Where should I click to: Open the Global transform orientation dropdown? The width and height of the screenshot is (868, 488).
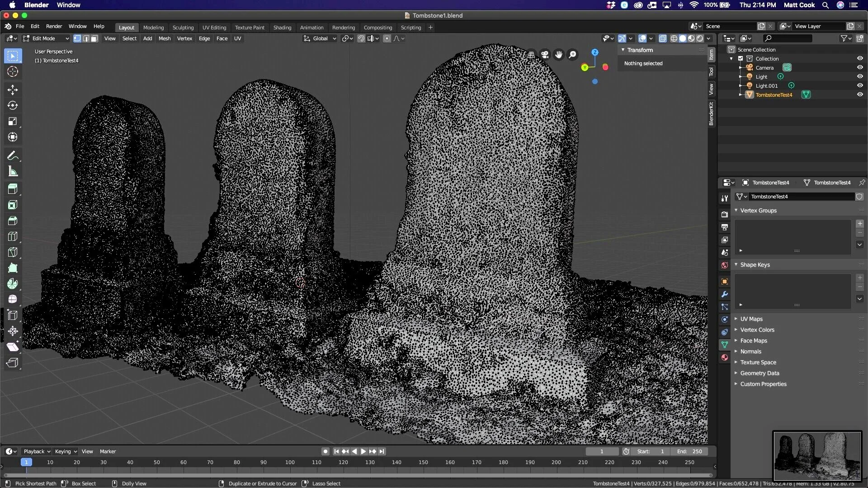click(320, 38)
